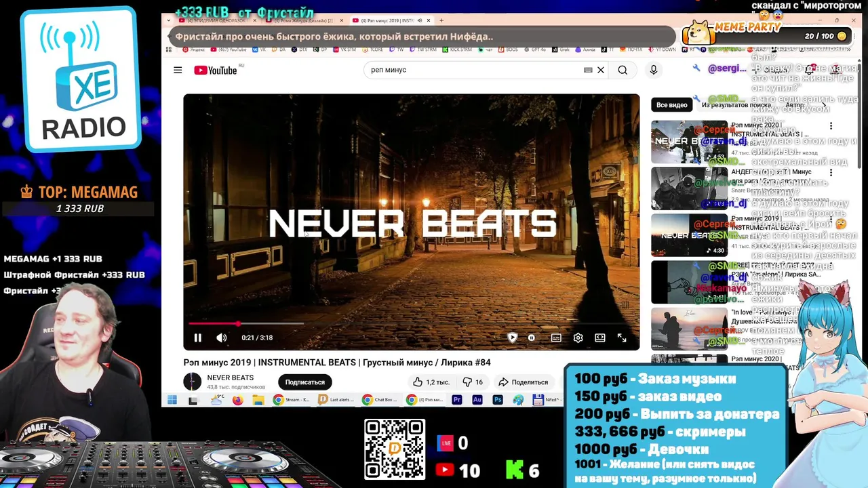This screenshot has height=488, width=868.
Task: Open the Яндекс bookmark
Action: [x=193, y=49]
